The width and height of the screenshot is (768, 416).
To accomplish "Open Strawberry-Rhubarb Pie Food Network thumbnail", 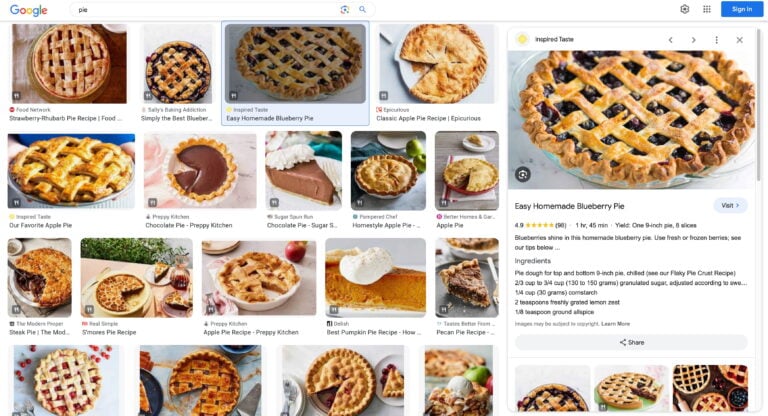I will 69,64.
